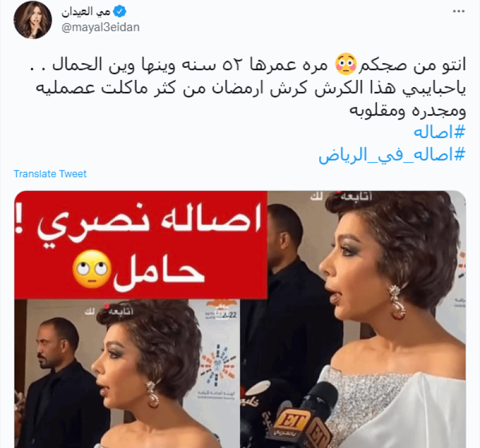Click the word حامل on the red banner
The width and height of the screenshot is (480, 448).
(158, 271)
